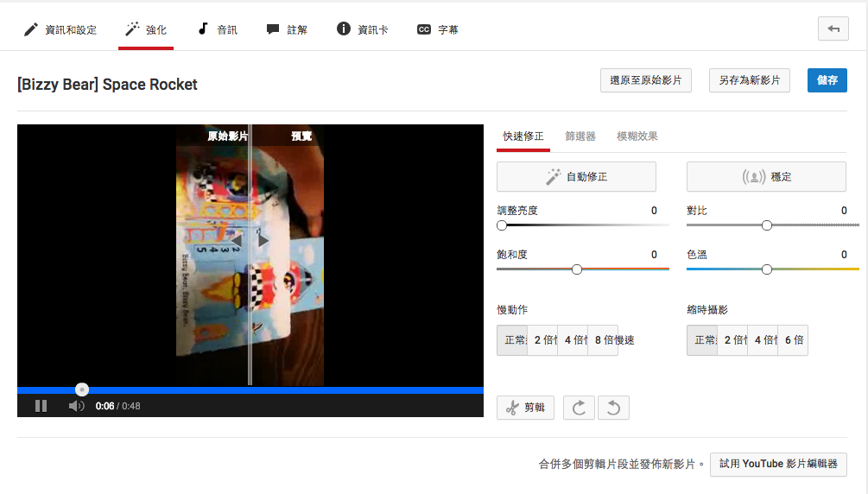Image resolution: width=868 pixels, height=494 pixels.
Task: Select 2 倍 slow motion speed
Action: [x=543, y=340]
